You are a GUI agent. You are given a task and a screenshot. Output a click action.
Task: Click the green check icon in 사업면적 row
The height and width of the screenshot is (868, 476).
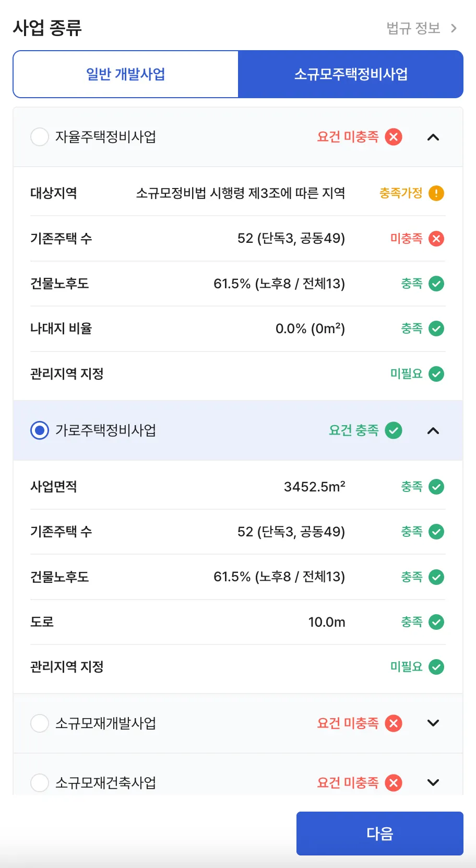[436, 487]
